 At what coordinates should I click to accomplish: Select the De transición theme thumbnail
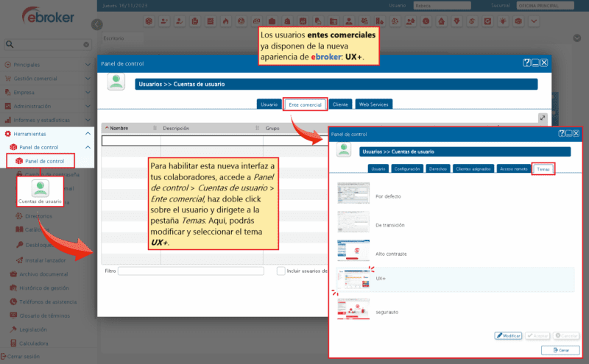353,221
